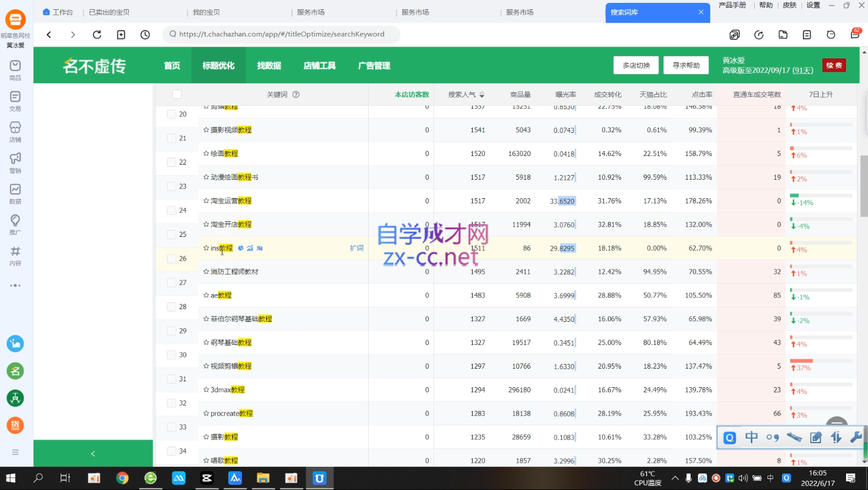Open 营销 in the left sidebar
Screen dimensions: 868x490
pyautogui.click(x=16, y=163)
